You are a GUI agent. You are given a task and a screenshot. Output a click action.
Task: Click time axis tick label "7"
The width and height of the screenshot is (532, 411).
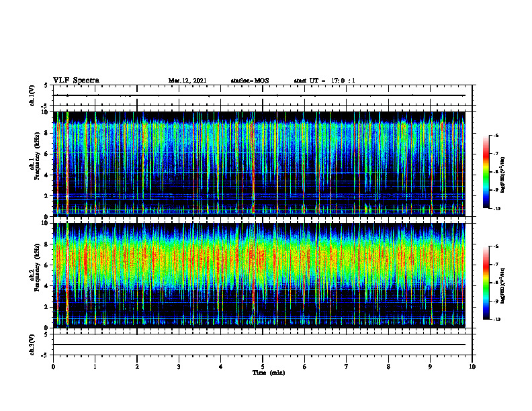347,367
